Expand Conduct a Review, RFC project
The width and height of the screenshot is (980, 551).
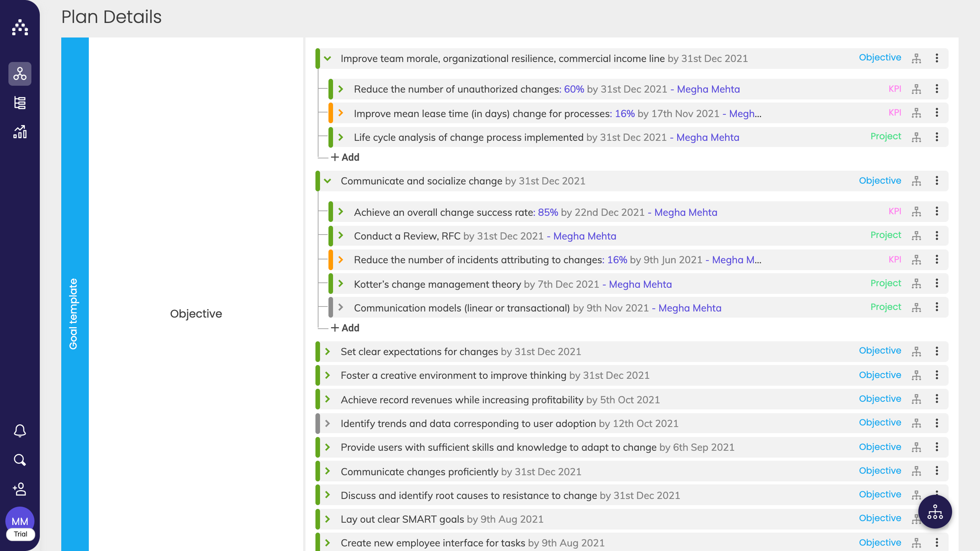(341, 235)
